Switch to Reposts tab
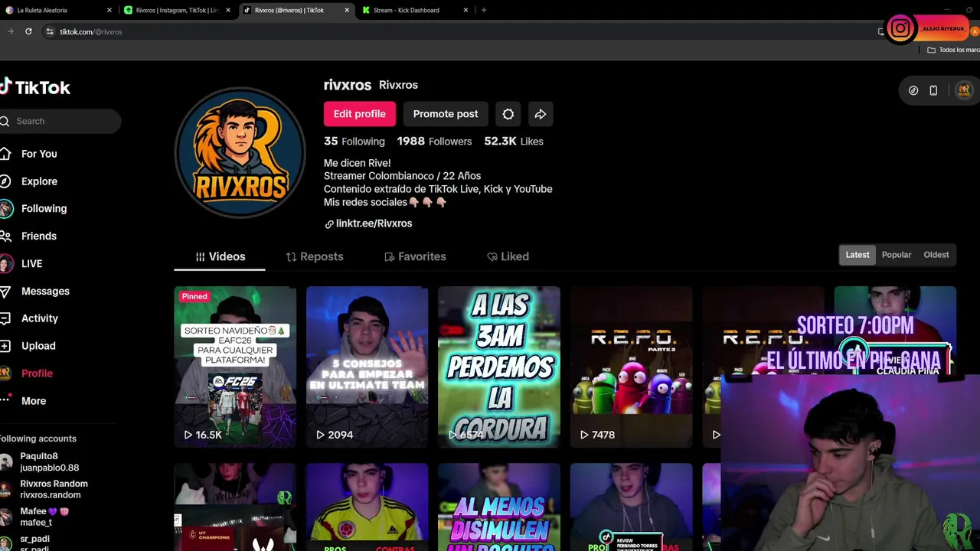The height and width of the screenshot is (551, 980). coord(315,256)
